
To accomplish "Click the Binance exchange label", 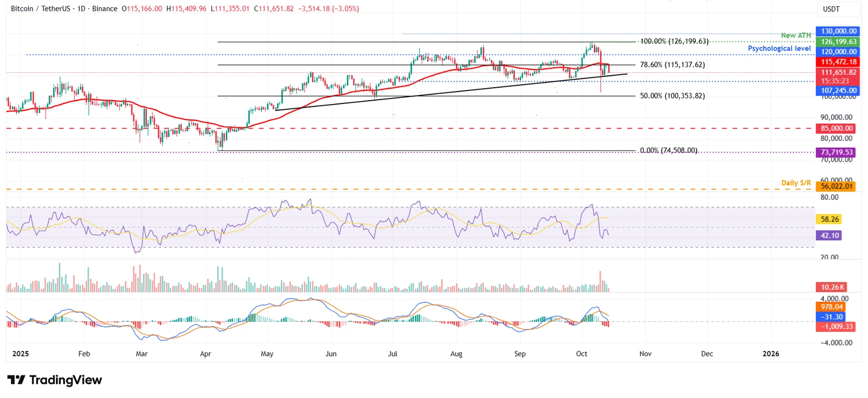I will click(x=103, y=8).
